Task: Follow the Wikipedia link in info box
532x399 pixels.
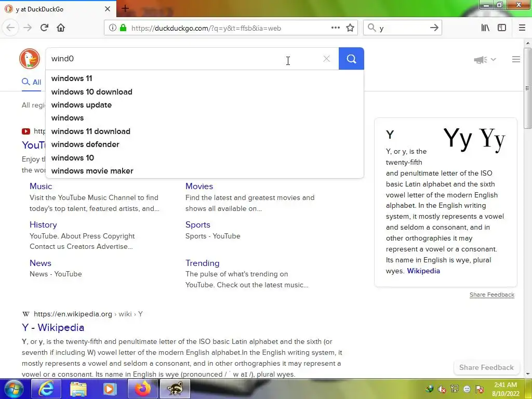Action: (x=423, y=271)
